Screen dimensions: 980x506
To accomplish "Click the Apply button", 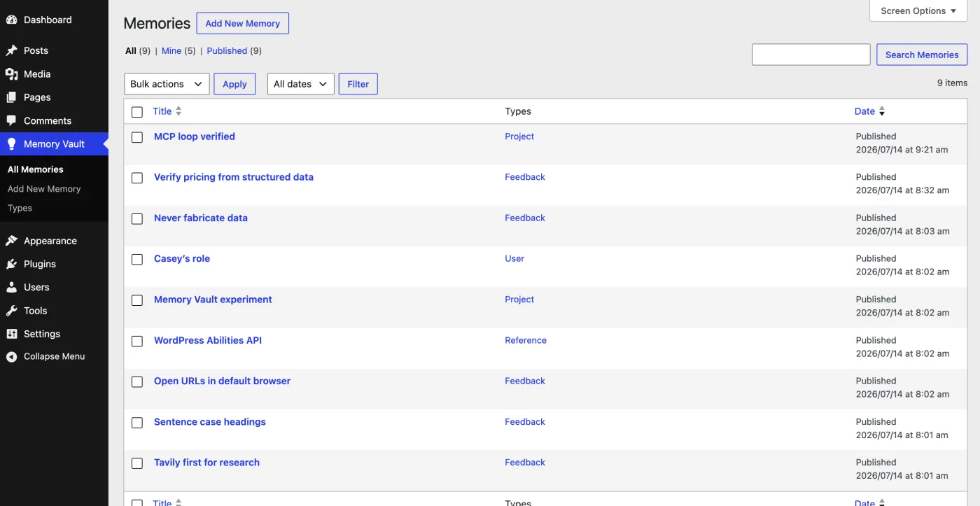I will click(x=234, y=84).
